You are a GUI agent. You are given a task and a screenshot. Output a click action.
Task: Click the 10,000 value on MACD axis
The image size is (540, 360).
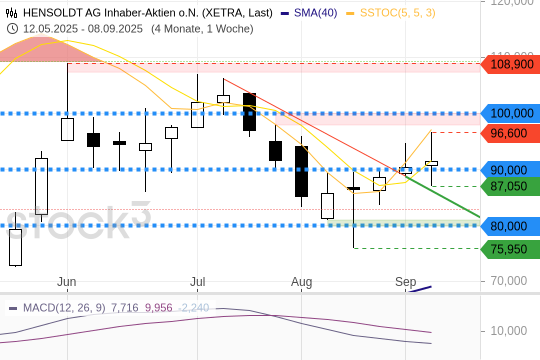[x=509, y=331]
